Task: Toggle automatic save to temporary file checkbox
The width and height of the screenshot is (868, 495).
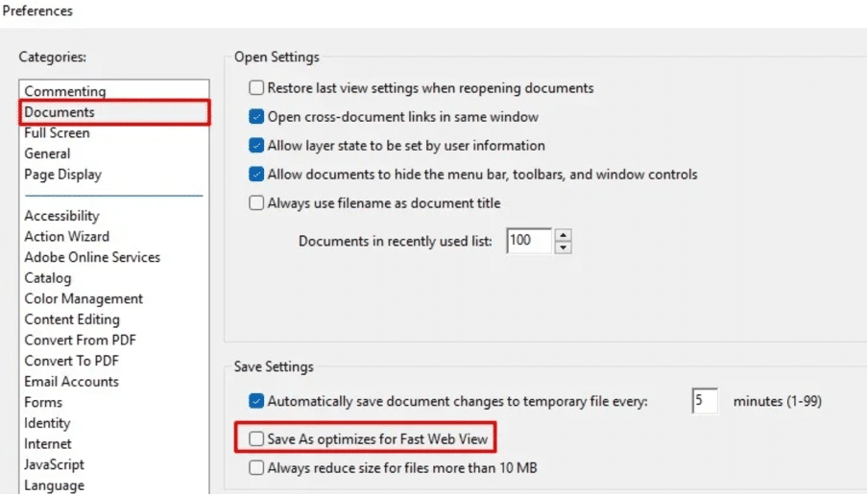Action: tap(255, 401)
